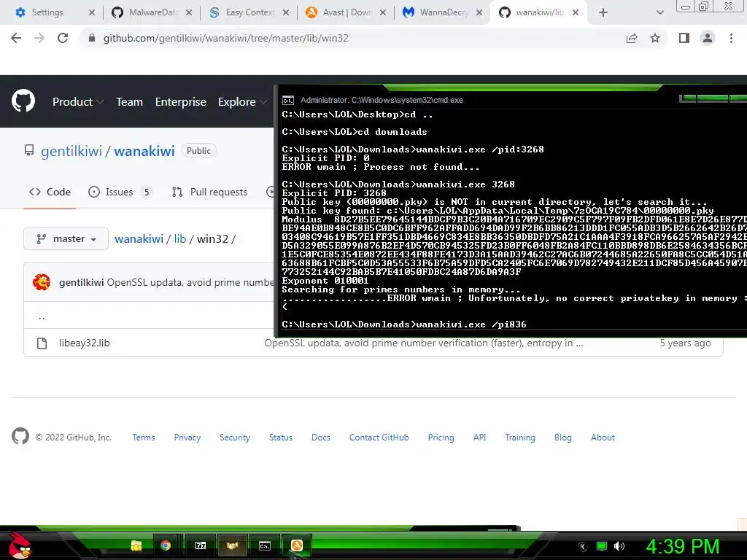Go to the parent directory row

click(x=42, y=316)
